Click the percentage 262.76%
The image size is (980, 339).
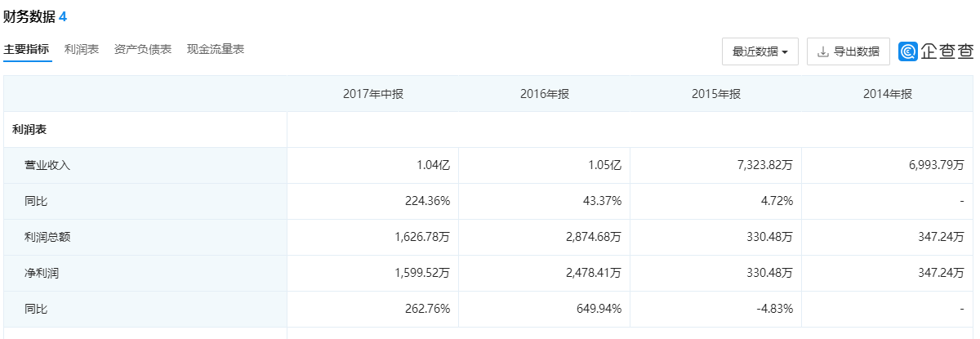point(427,309)
